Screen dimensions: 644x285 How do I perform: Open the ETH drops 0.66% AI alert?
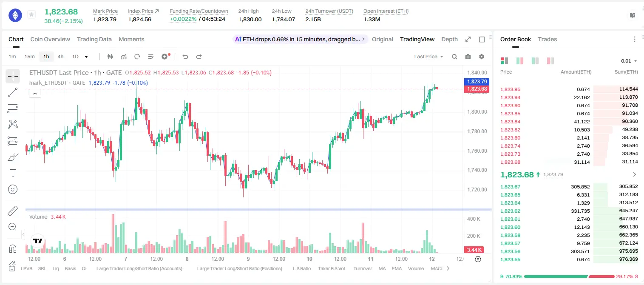(x=300, y=39)
